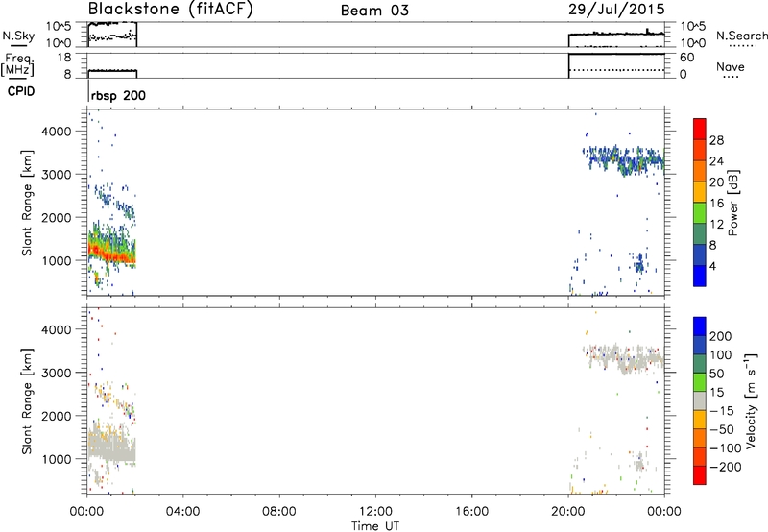The height and width of the screenshot is (532, 768).
Task: Click the '100' label on Velocity colorbar
Action: pyautogui.click(x=721, y=355)
